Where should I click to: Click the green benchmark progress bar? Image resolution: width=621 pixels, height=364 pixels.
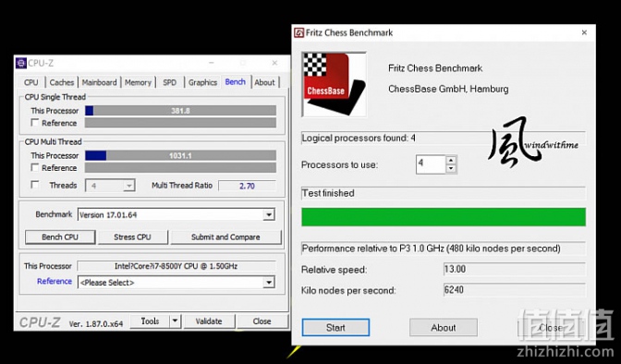[444, 217]
